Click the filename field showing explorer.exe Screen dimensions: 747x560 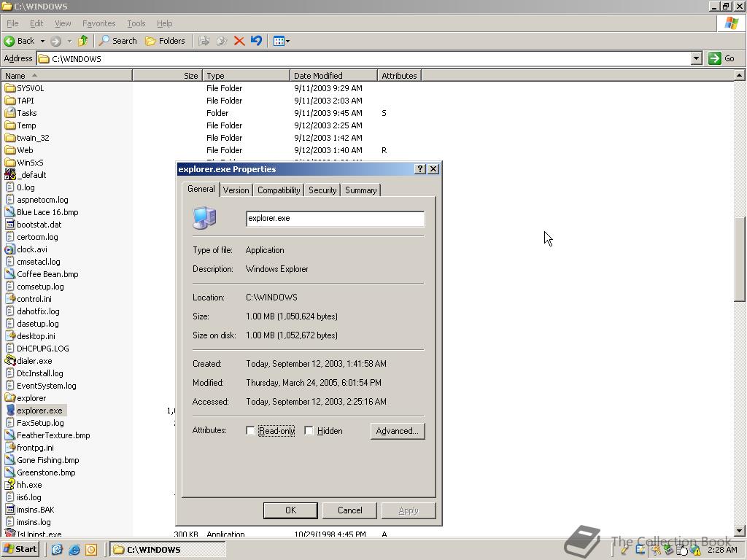(335, 219)
